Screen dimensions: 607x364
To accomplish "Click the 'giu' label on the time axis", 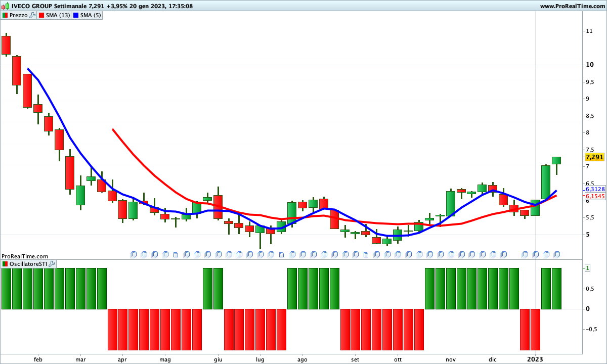I will [x=218, y=359].
